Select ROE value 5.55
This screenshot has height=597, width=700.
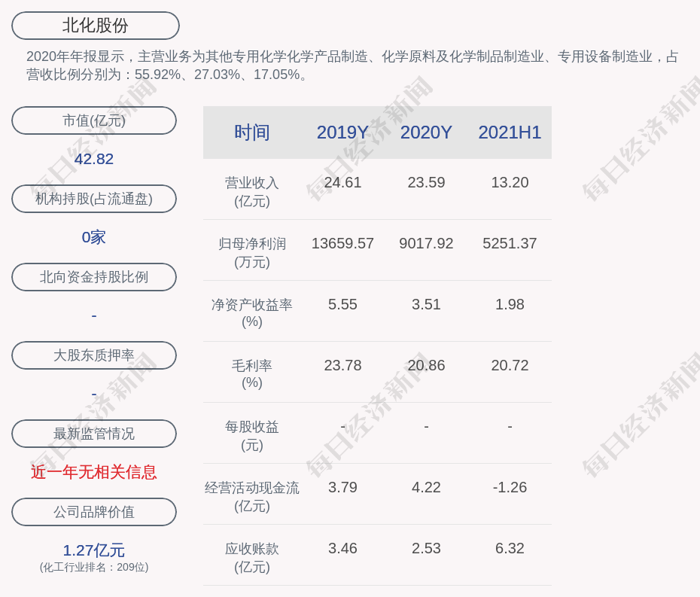(343, 305)
